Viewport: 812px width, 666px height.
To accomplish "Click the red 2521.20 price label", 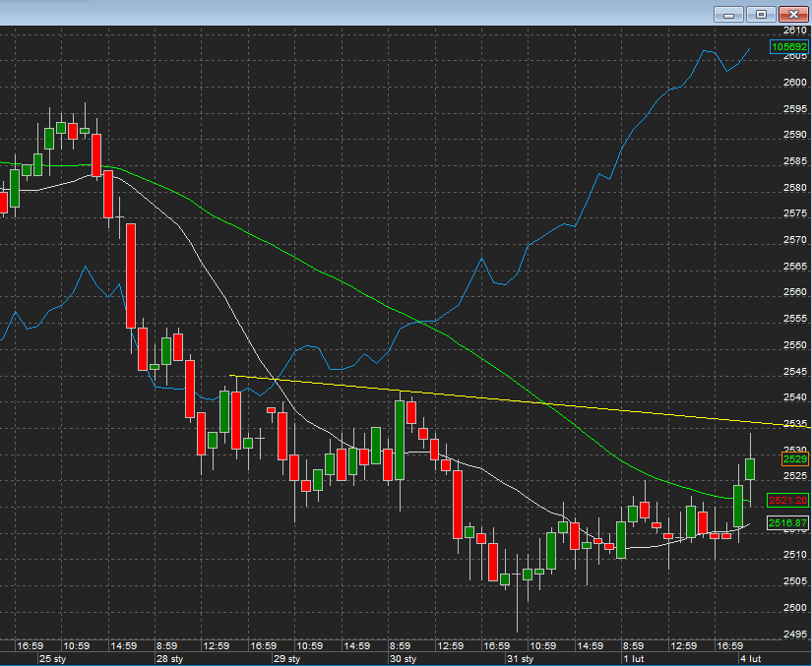I will click(787, 500).
